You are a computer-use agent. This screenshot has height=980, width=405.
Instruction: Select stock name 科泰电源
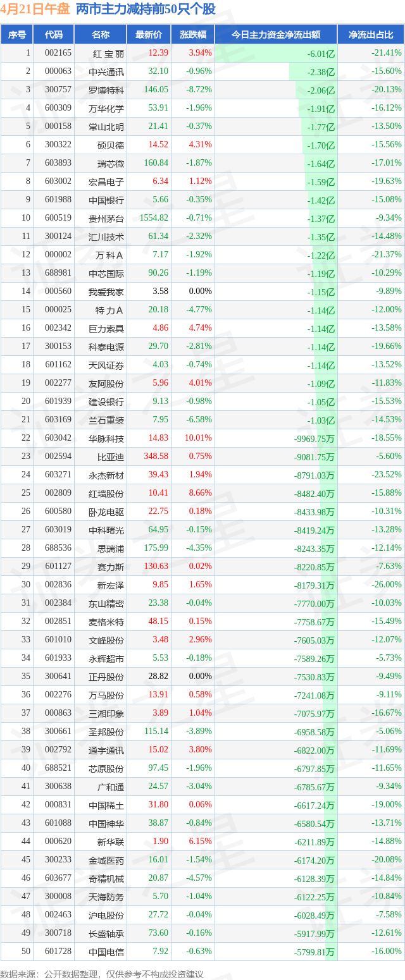click(106, 346)
